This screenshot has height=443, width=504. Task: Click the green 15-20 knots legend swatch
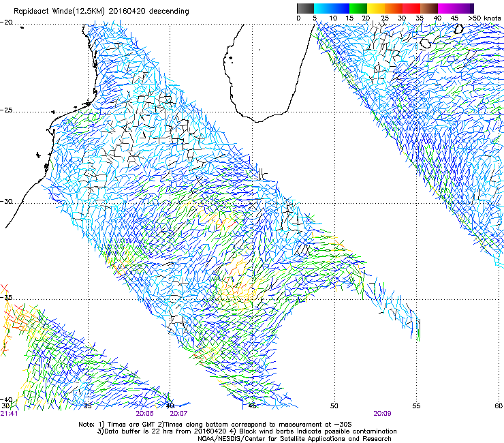pyautogui.click(x=358, y=8)
